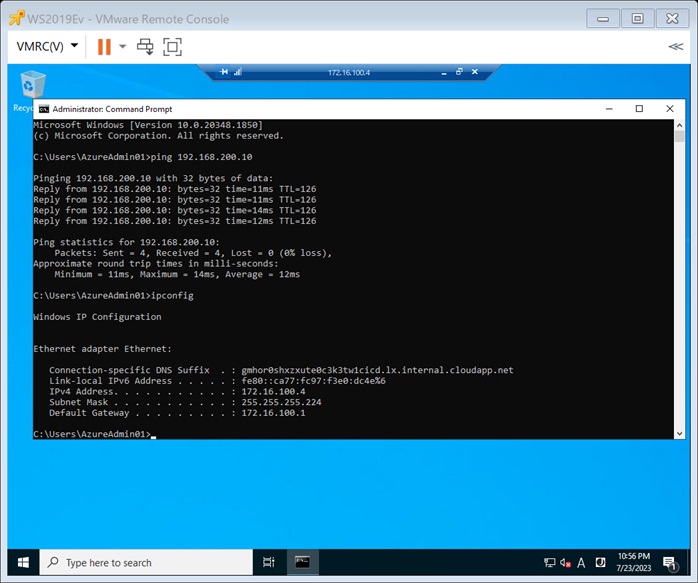The image size is (698, 583).
Task: Minimize the WS2019Ev VMware Remote Console window
Action: [x=603, y=19]
